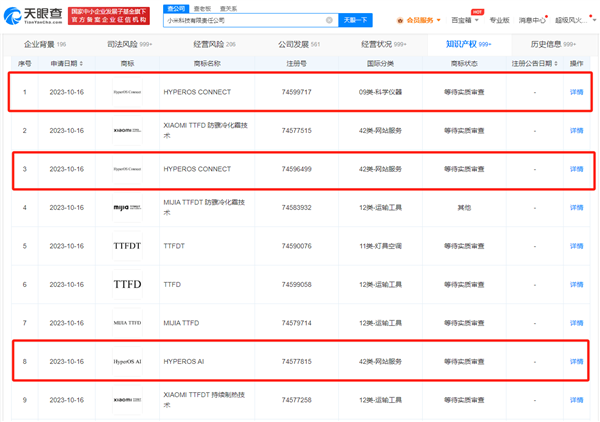
Task: Open 消息中心 notifications
Action: coord(532,20)
